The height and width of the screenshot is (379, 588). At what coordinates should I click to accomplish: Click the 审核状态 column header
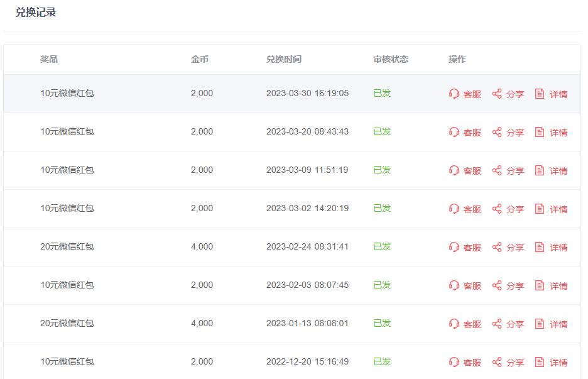tap(391, 59)
